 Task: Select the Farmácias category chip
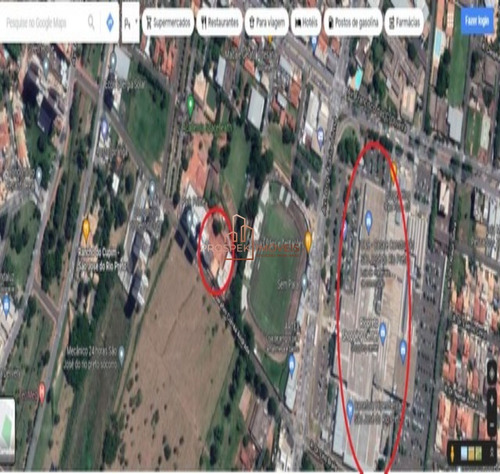pyautogui.click(x=404, y=22)
